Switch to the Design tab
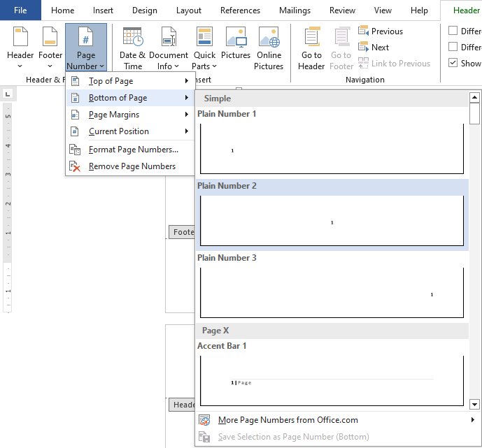 (x=145, y=10)
